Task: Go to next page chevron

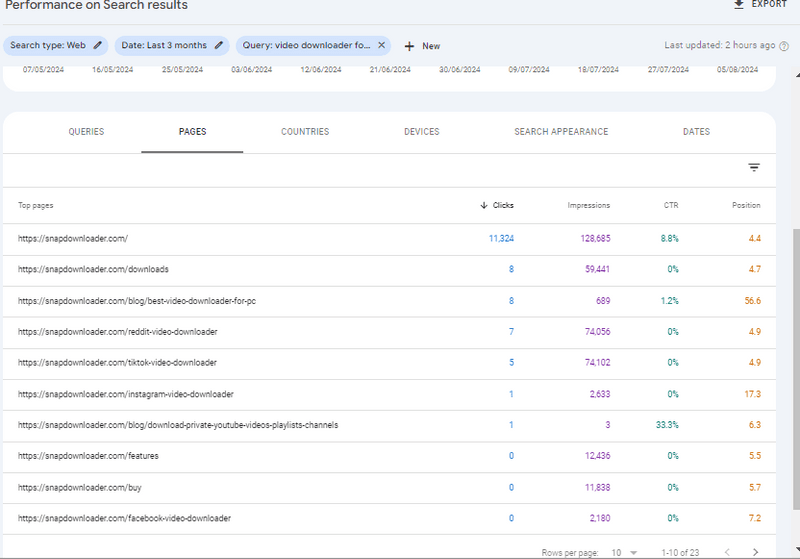Action: 755,552
